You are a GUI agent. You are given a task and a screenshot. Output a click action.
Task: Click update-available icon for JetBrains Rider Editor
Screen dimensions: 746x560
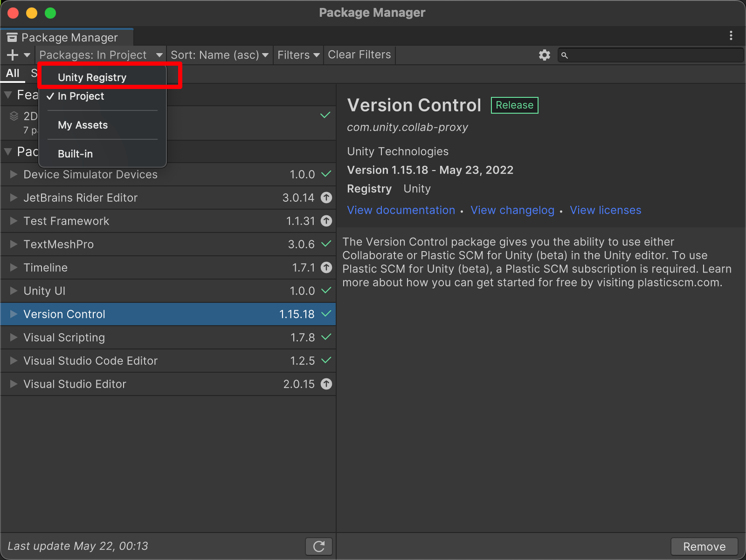[x=326, y=198]
